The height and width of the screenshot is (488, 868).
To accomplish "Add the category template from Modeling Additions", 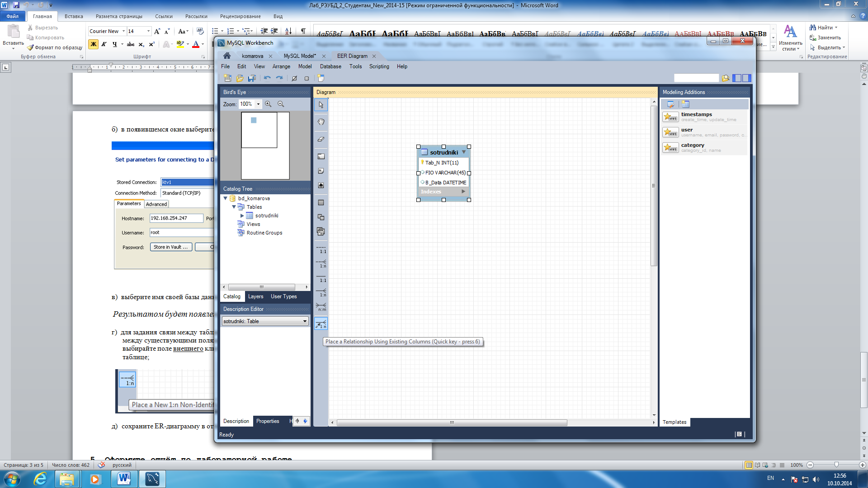I will coord(705,147).
